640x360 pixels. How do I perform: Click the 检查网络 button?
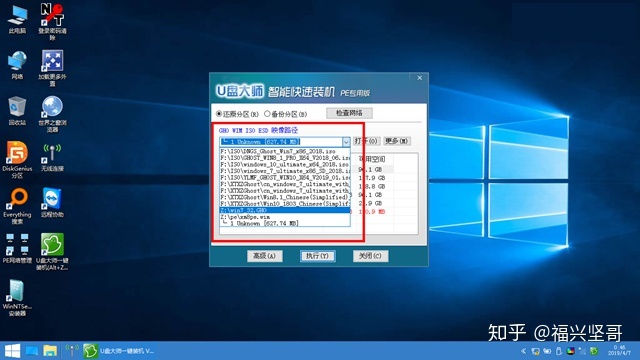(349, 113)
